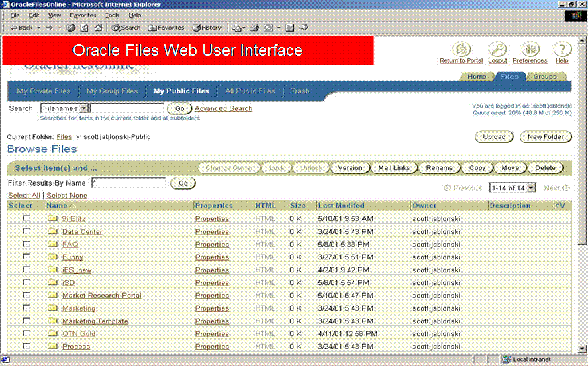
Task: Click the Mail toolbar icon
Action: tap(236, 28)
